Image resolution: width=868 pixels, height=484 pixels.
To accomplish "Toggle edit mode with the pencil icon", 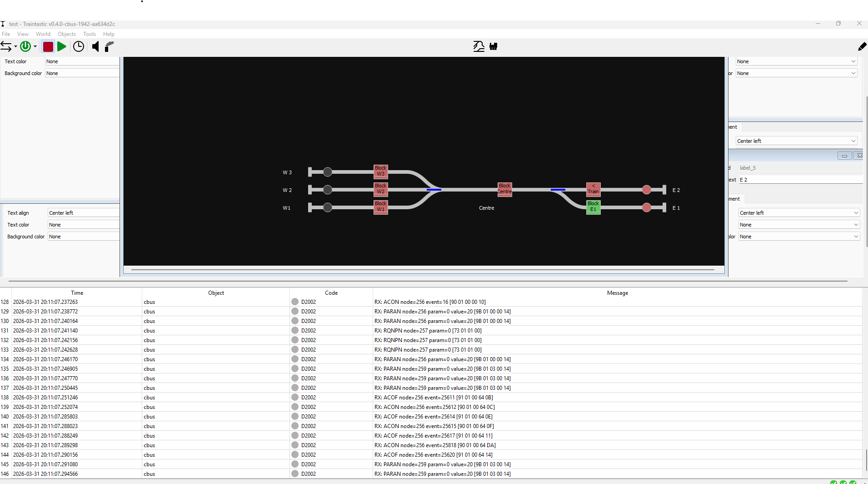I will [x=862, y=46].
